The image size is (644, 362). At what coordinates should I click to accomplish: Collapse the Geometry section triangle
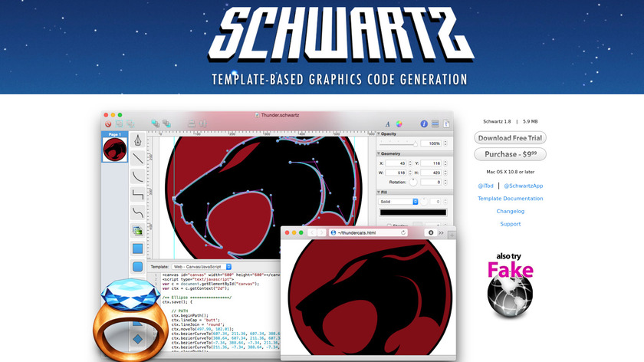379,153
